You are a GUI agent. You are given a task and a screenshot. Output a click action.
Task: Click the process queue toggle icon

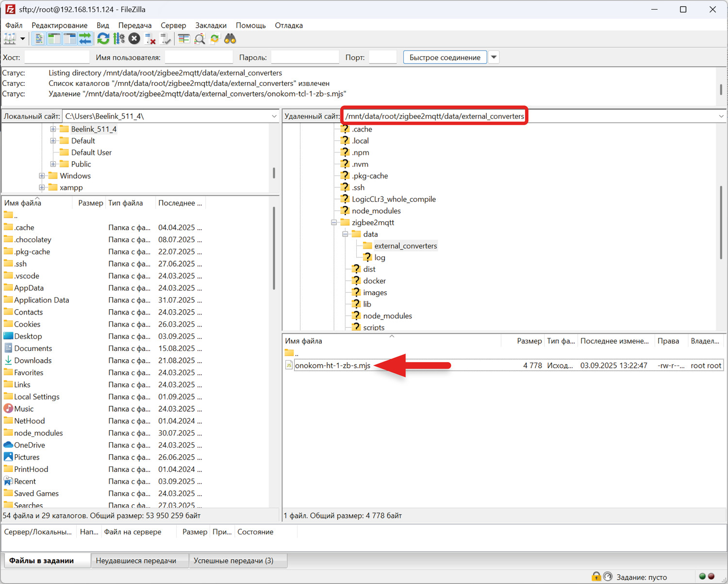tap(119, 39)
